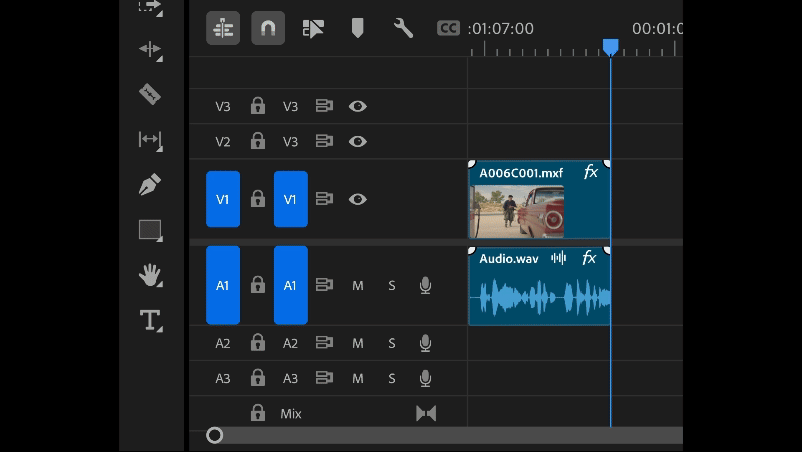Toggle the V3 track output eye
Viewport: 802px width, 452px height.
(x=357, y=106)
